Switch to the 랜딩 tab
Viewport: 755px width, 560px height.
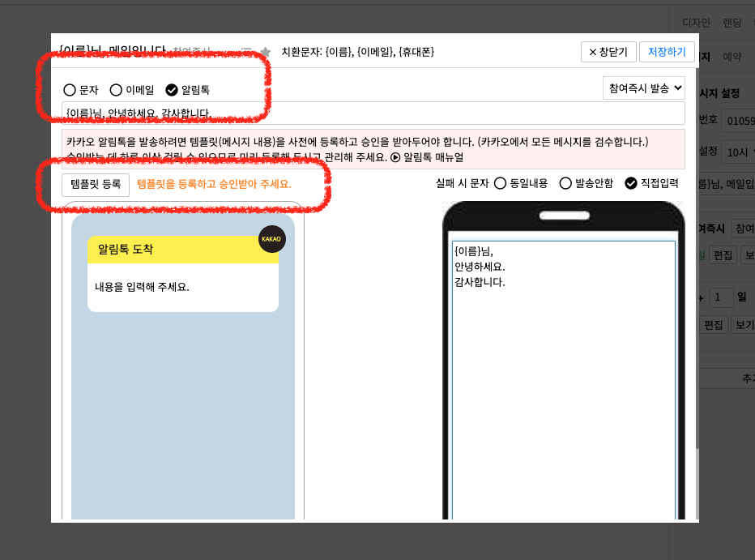(732, 23)
